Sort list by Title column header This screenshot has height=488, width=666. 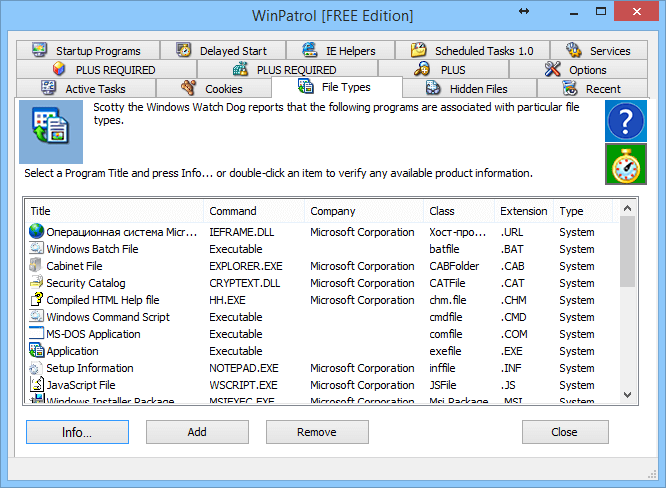click(115, 211)
